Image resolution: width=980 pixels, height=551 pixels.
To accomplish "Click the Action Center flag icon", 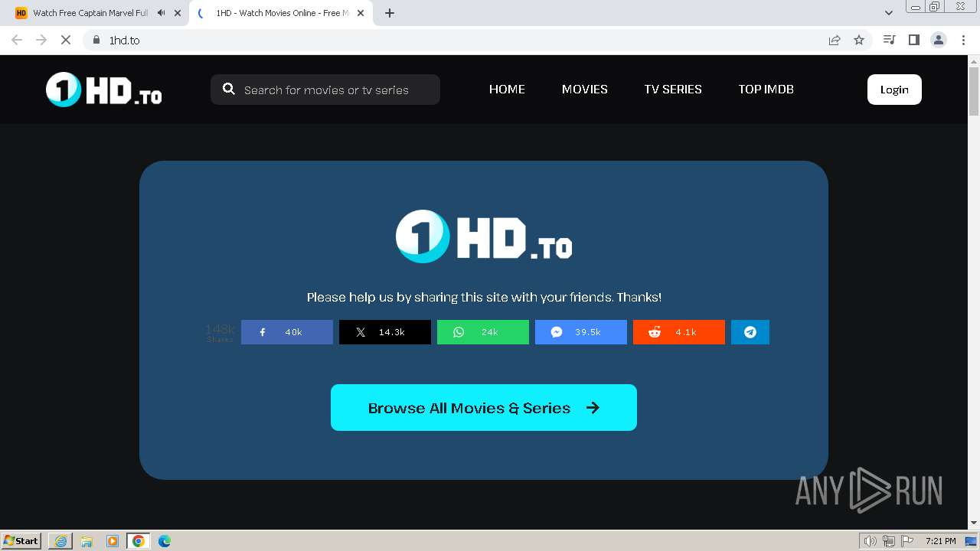I will pyautogui.click(x=906, y=541).
